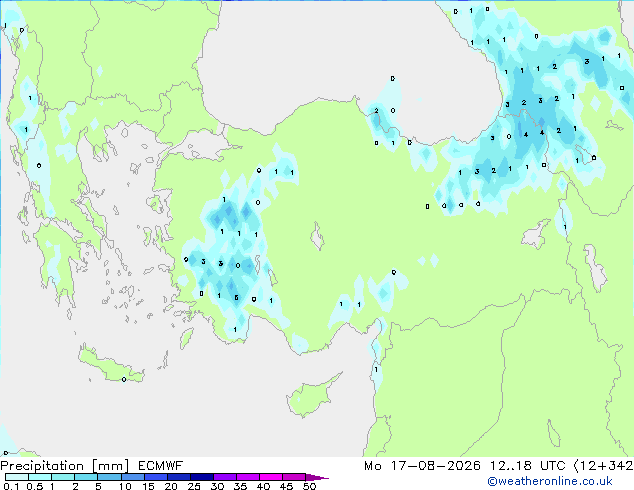Select the 15 mm legend color swatch

[155, 477]
